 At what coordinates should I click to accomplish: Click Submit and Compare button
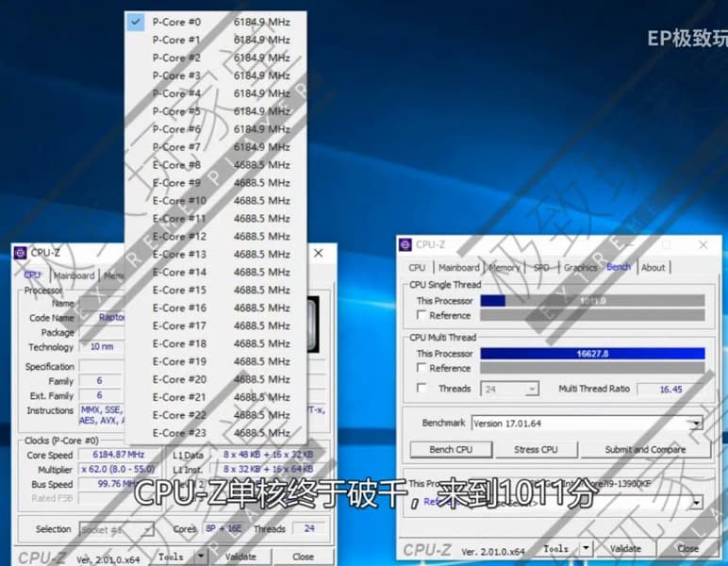(645, 449)
